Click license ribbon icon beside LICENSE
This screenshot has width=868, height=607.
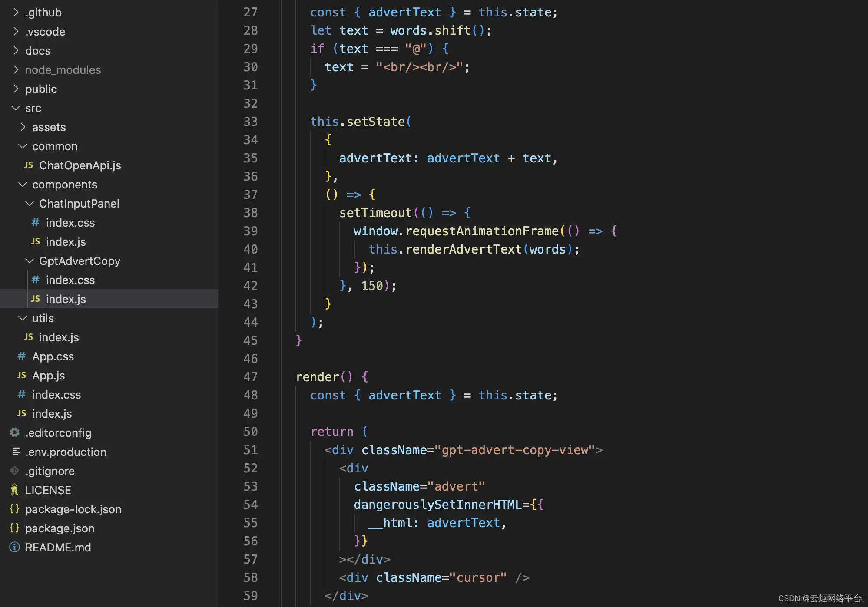click(x=14, y=490)
